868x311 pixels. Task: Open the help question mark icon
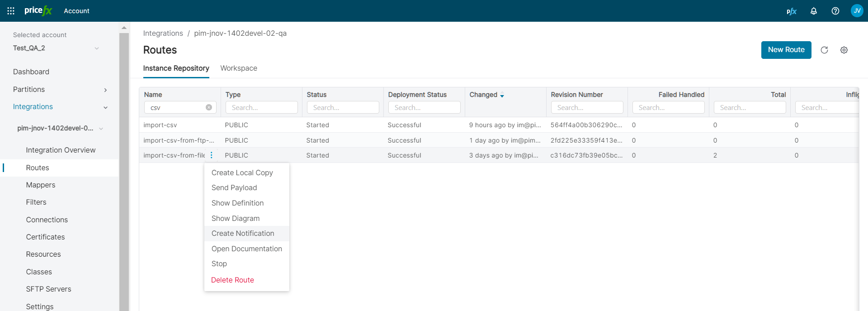[x=835, y=11]
